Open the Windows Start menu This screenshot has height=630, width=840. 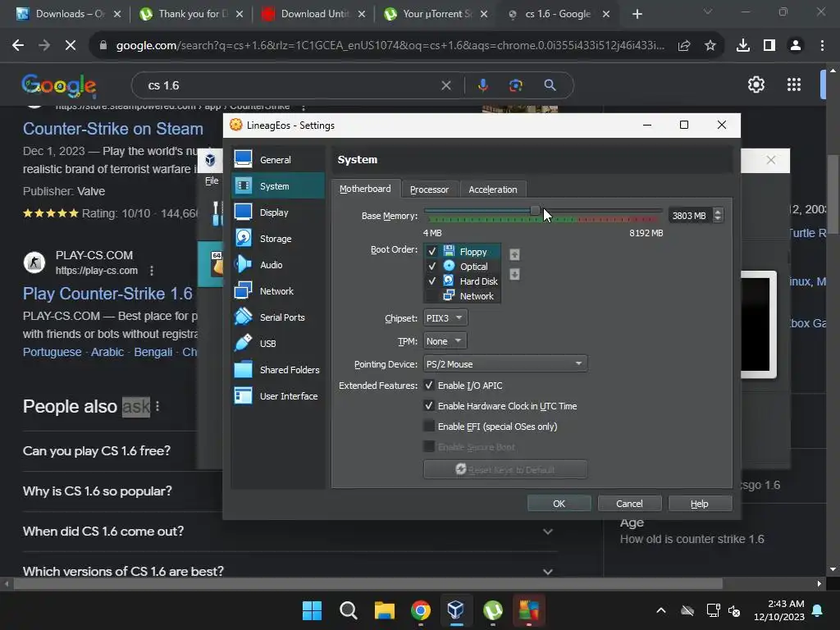312,610
